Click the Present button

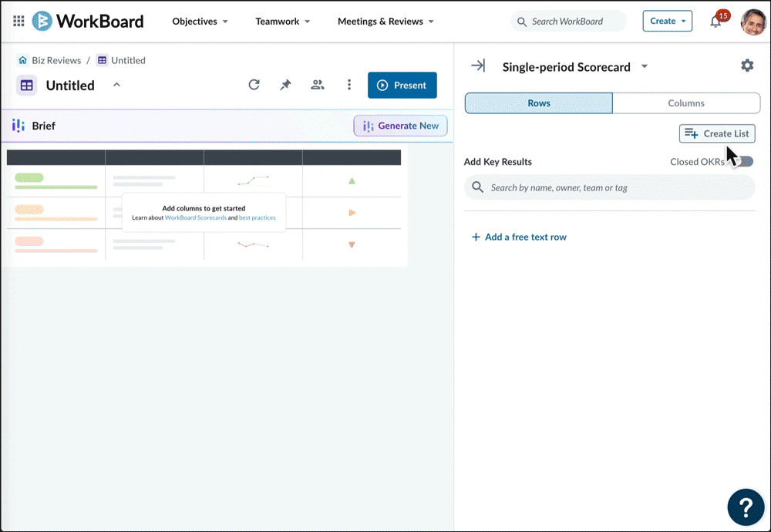click(402, 85)
